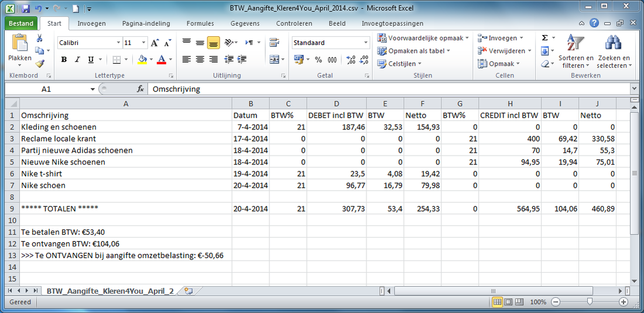This screenshot has width=644, height=313.
Task: Open the font size dropdown
Action: 144,43
